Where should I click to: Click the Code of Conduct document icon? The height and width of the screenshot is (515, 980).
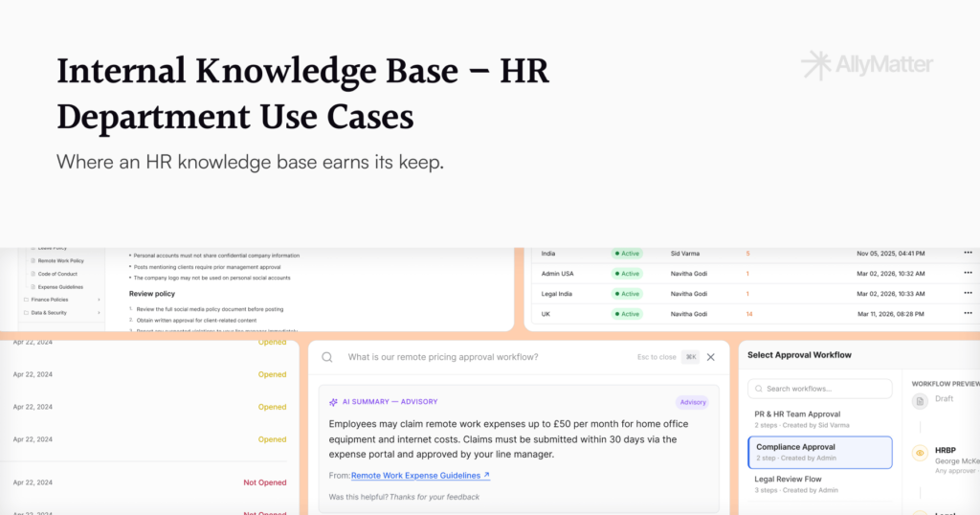(33, 274)
